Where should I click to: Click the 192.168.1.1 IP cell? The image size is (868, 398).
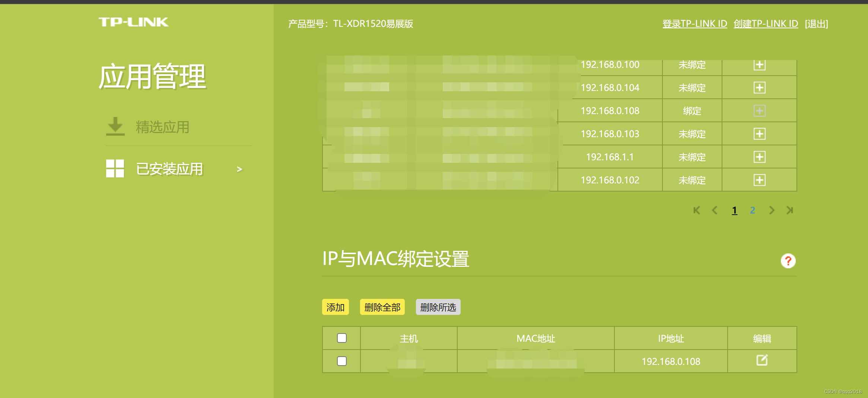tap(610, 157)
